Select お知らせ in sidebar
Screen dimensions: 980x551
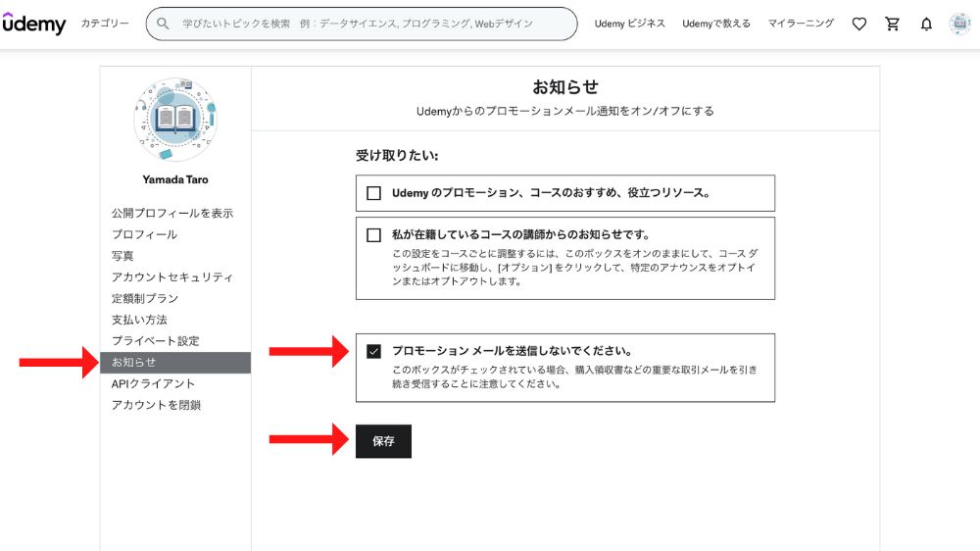175,363
